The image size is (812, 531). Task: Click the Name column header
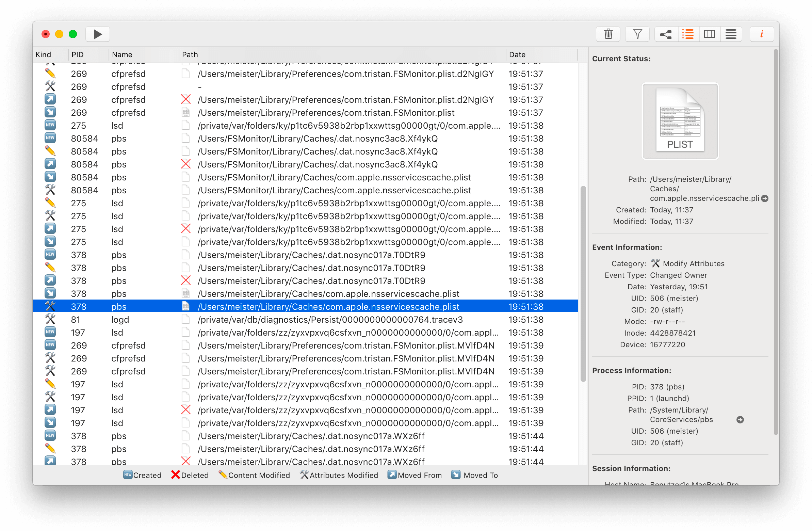[122, 54]
